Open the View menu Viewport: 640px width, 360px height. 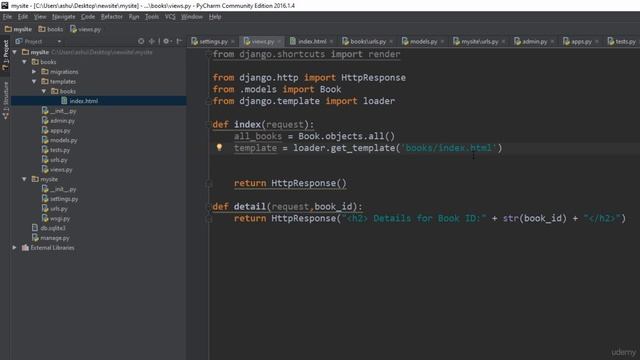40,17
